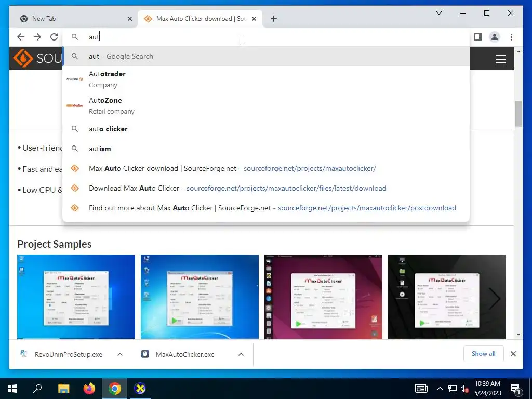
Task: Click the page scroll down arrow
Action: tap(518, 335)
